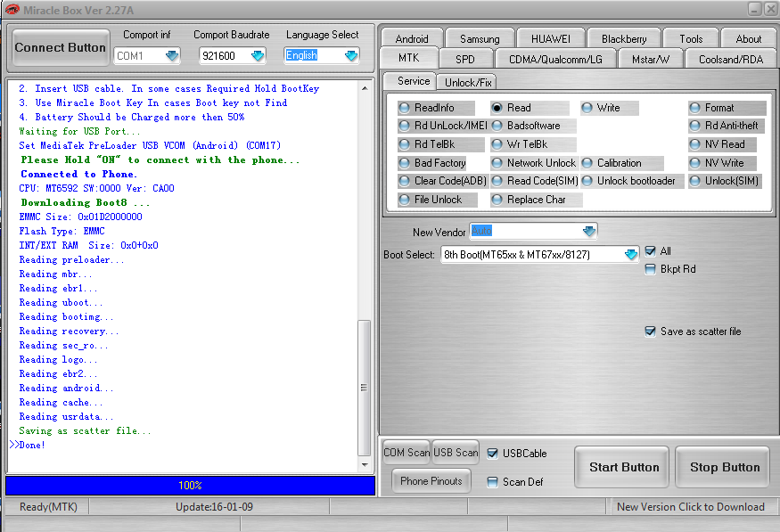780x532 pixels.
Task: Click the Ready(MTK) status text
Action: pos(48,507)
